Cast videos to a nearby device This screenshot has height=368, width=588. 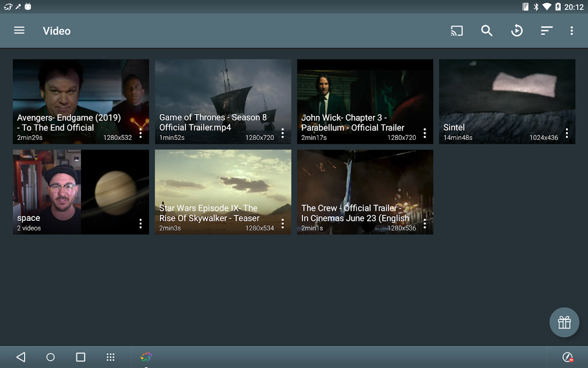pyautogui.click(x=457, y=30)
